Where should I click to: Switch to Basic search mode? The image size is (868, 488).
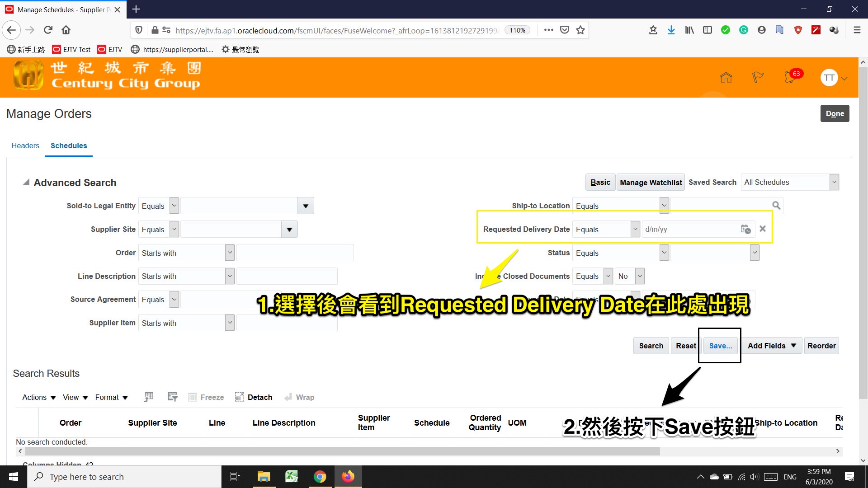point(600,182)
